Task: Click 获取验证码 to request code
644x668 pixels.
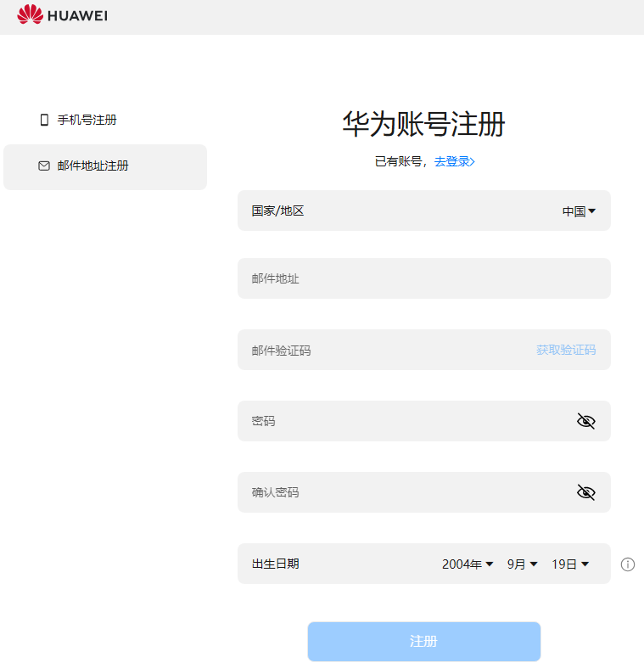Action: click(x=566, y=350)
